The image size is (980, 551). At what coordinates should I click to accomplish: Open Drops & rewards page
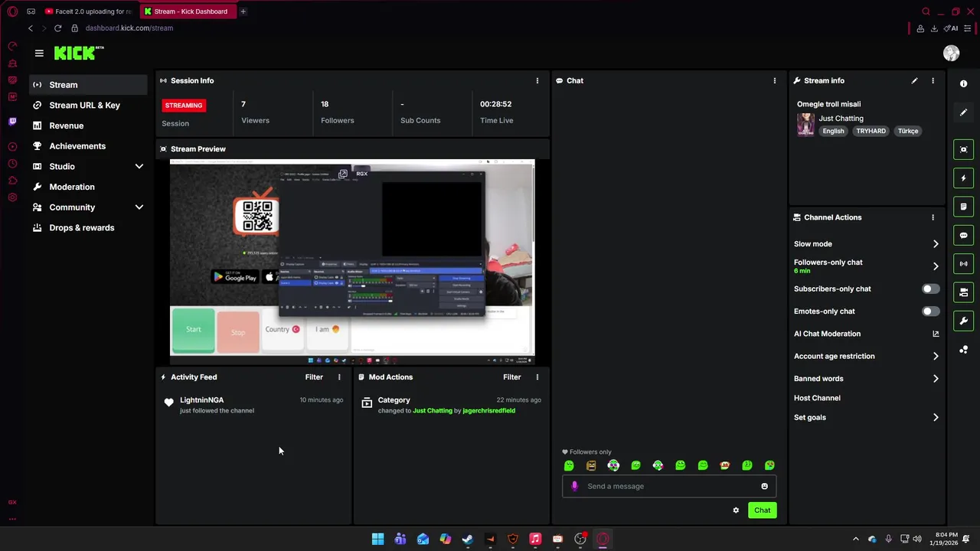tap(88, 228)
